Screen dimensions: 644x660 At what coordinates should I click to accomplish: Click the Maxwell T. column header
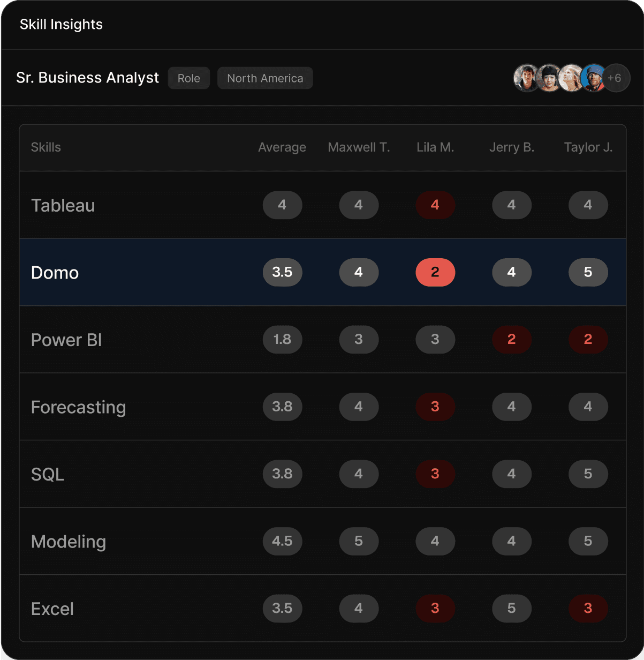[359, 147]
